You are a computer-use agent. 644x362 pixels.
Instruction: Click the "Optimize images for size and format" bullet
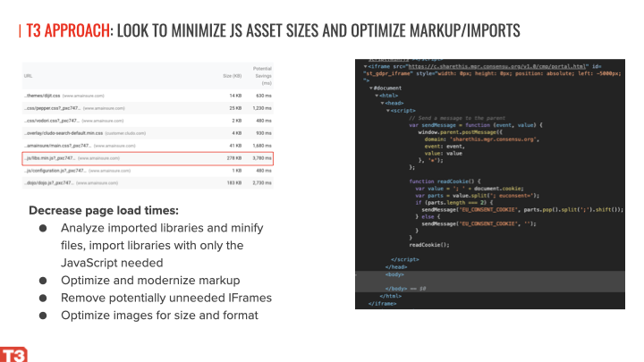pyautogui.click(x=159, y=316)
